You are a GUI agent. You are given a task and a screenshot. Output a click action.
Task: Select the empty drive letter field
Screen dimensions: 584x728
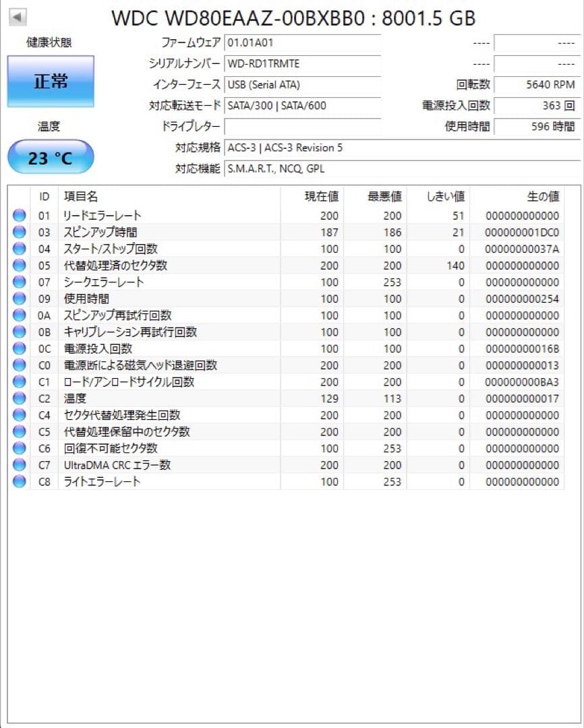[303, 126]
